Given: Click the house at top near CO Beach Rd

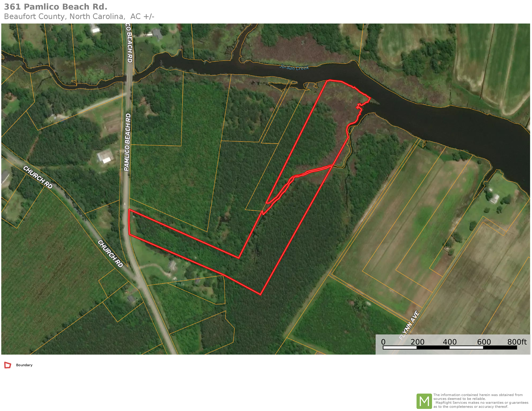Looking at the screenshot, I should tap(157, 34).
